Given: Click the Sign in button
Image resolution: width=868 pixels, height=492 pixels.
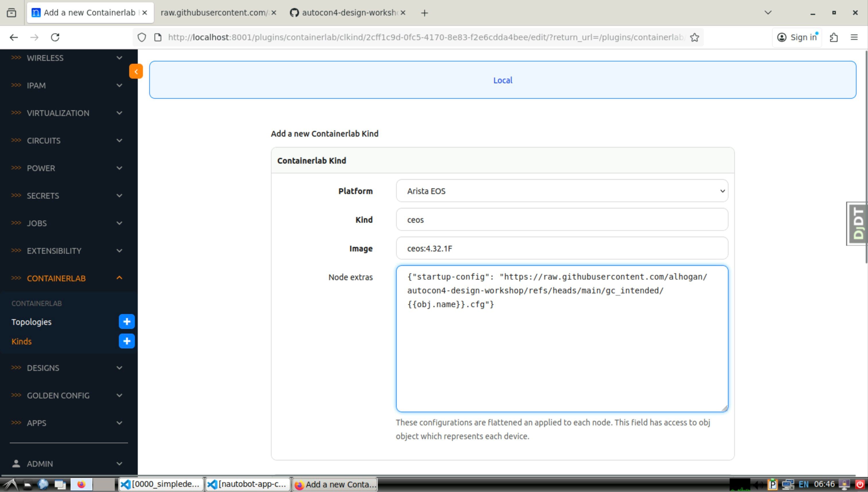Looking at the screenshot, I should 797,37.
